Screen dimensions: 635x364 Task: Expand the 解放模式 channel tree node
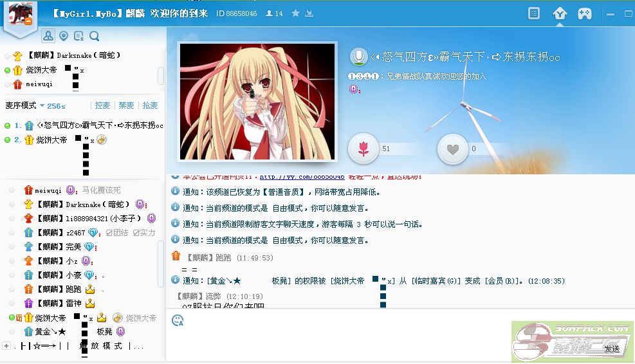click(6, 346)
